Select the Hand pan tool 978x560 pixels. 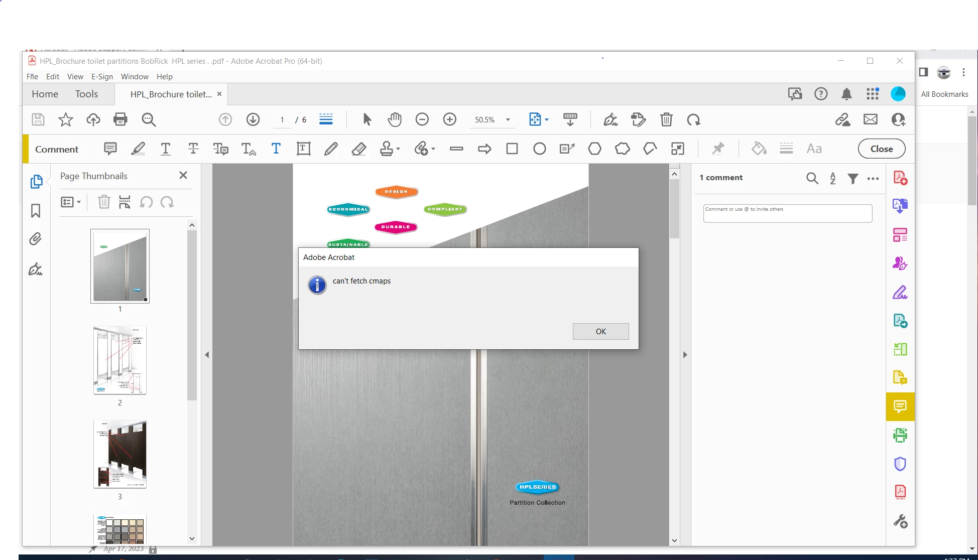click(x=395, y=119)
